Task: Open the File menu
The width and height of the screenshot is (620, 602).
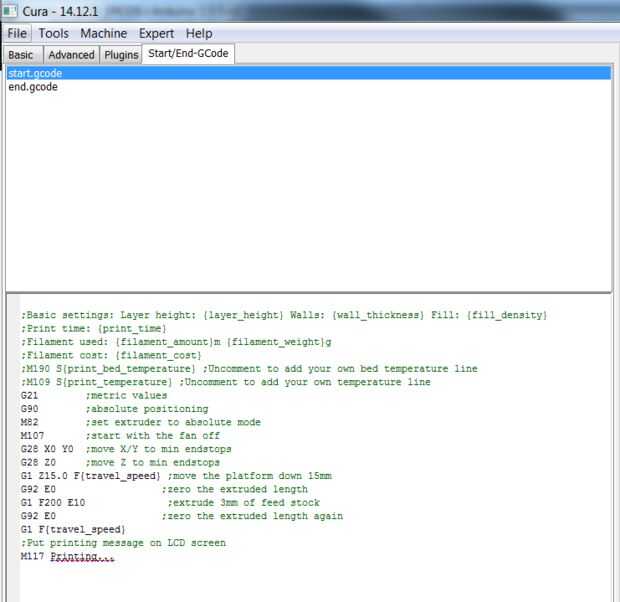Action: click(17, 34)
